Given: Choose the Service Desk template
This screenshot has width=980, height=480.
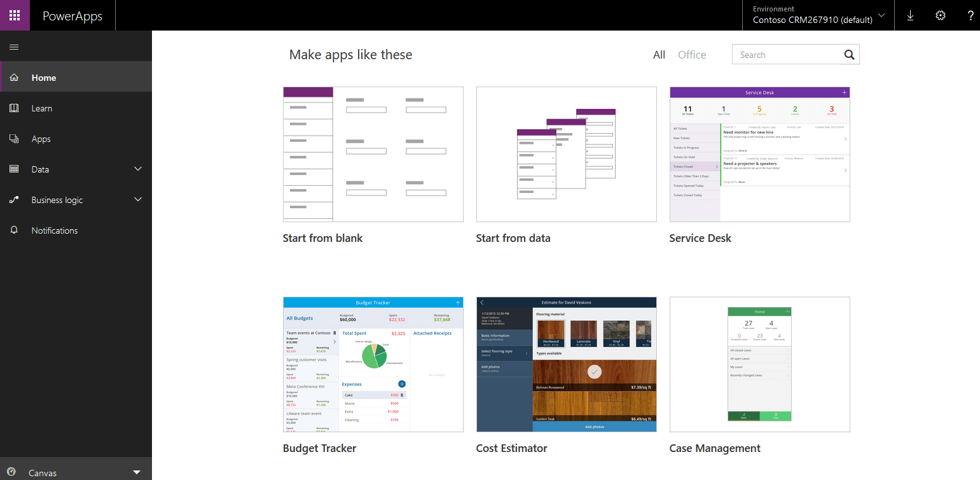Looking at the screenshot, I should tap(759, 154).
